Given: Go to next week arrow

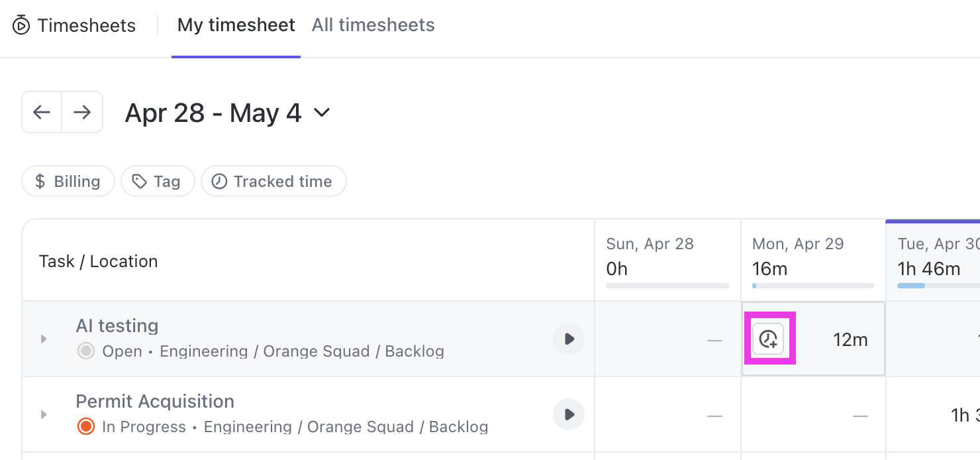Looking at the screenshot, I should tap(82, 112).
